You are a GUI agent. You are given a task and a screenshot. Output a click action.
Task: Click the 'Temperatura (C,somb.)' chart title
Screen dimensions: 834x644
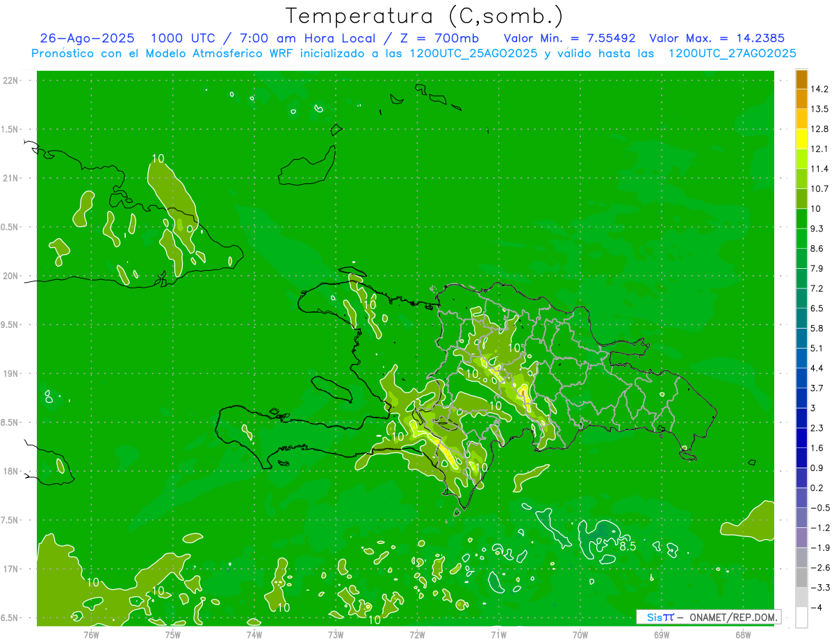(x=425, y=16)
